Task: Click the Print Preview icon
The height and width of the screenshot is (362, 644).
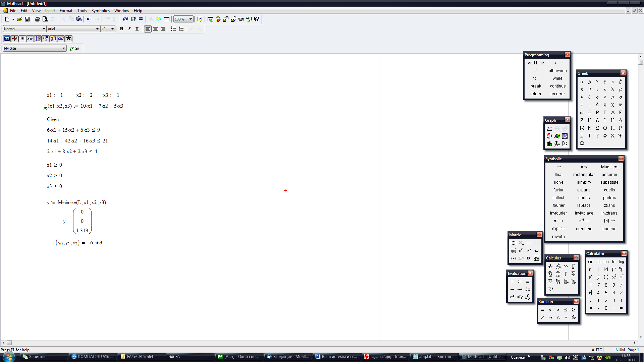Action: click(x=45, y=19)
